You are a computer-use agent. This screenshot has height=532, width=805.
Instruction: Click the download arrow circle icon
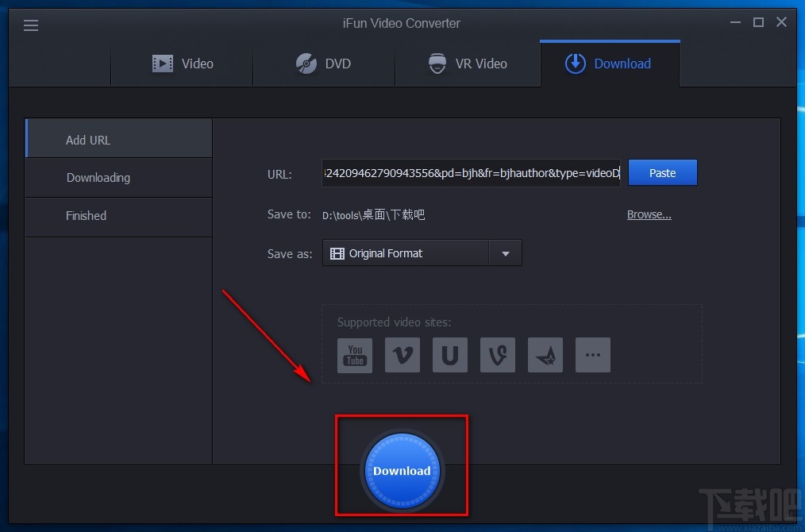click(x=576, y=64)
